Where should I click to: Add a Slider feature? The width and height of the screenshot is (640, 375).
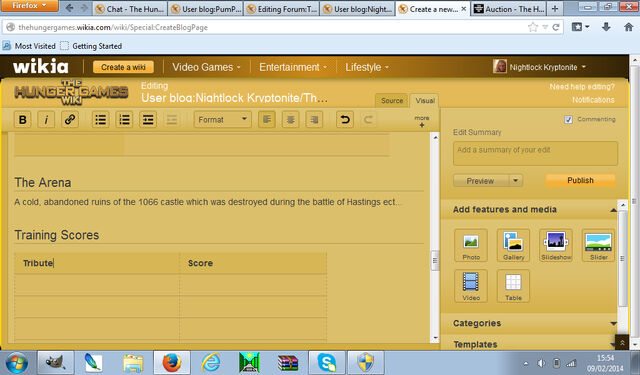(598, 245)
